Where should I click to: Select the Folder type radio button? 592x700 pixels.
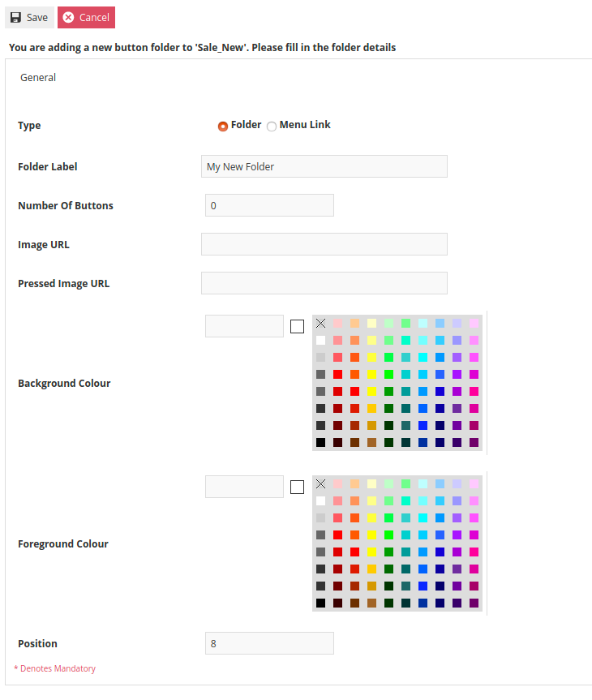[223, 127]
